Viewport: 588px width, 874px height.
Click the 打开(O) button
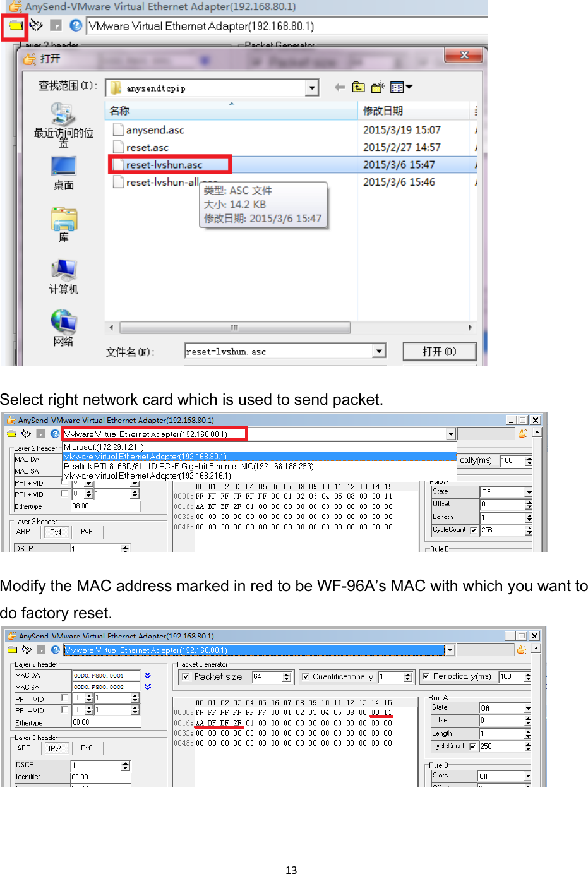[x=440, y=351]
